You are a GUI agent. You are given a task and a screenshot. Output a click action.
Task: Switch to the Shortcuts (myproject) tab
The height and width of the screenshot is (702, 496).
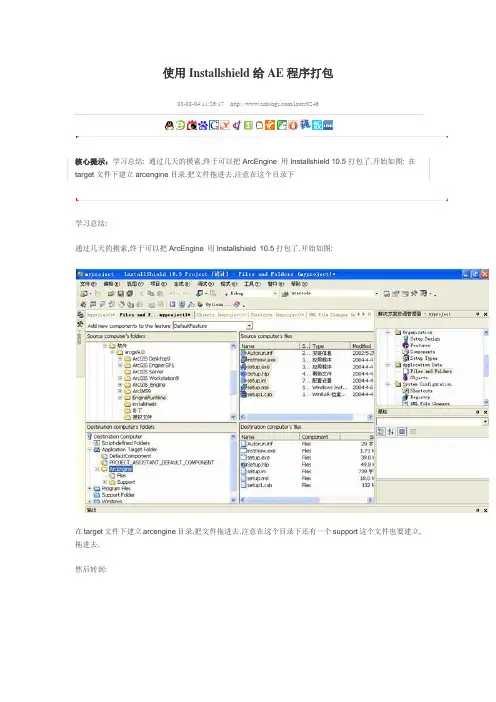point(276,315)
